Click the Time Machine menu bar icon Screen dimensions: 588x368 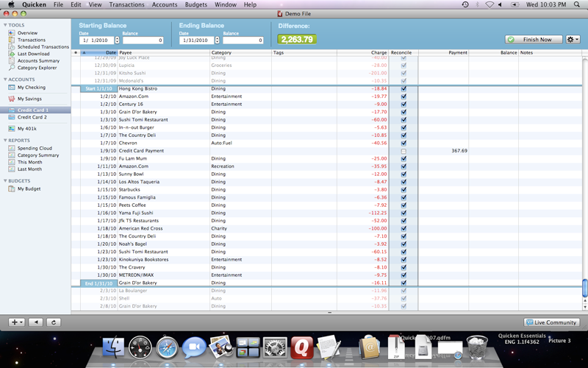tap(465, 4)
